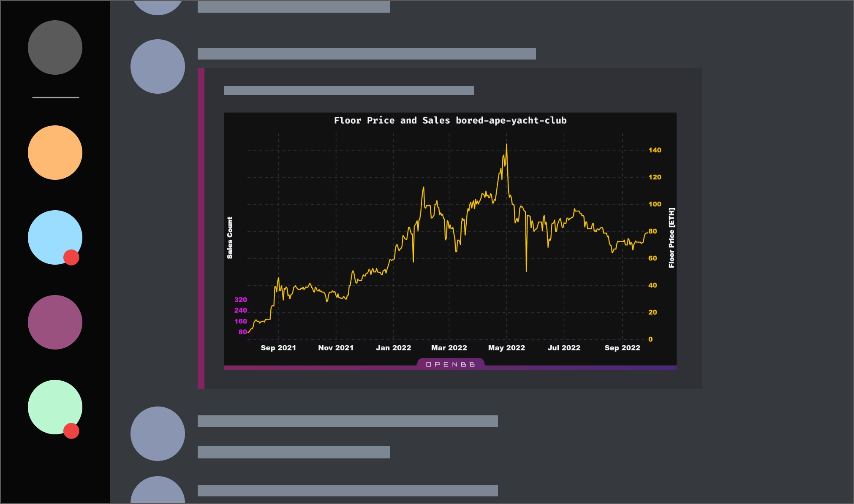Click the embed title placeholder bar
This screenshot has height=504, width=854.
click(349, 90)
